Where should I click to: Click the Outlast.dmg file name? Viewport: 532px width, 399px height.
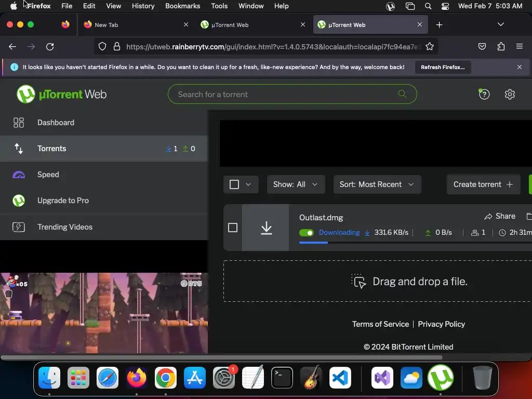pos(321,218)
